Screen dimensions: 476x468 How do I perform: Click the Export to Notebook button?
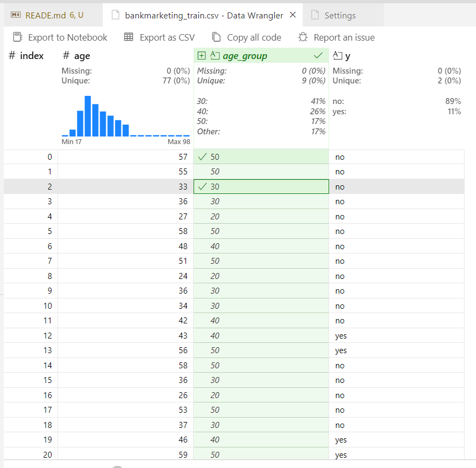click(60, 37)
